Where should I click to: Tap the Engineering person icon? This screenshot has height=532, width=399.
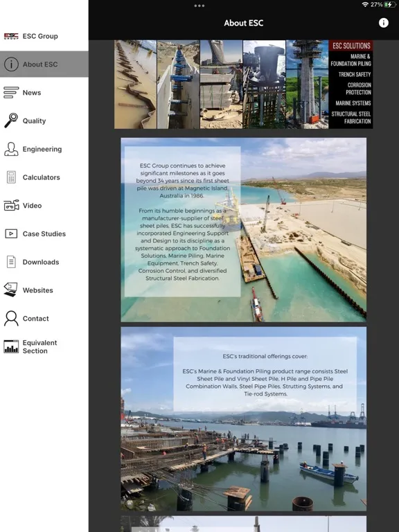11,149
